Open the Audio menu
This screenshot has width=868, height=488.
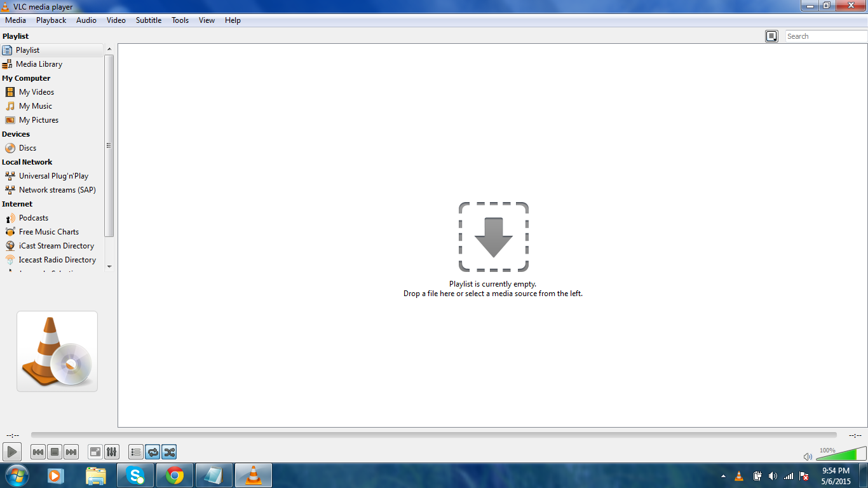[86, 20]
